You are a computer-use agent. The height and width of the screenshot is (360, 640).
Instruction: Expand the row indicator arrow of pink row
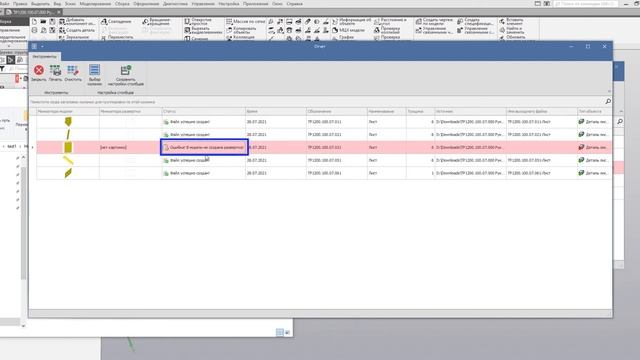point(33,147)
